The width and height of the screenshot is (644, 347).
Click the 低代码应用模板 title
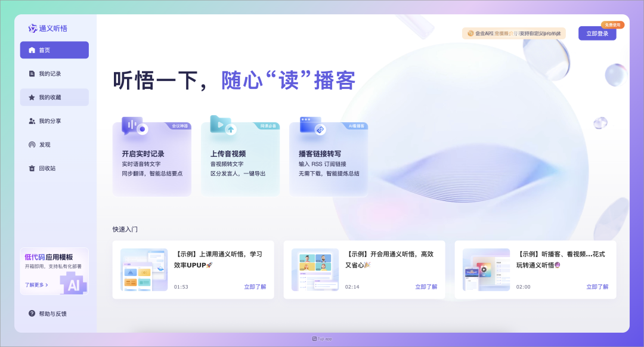click(x=48, y=257)
